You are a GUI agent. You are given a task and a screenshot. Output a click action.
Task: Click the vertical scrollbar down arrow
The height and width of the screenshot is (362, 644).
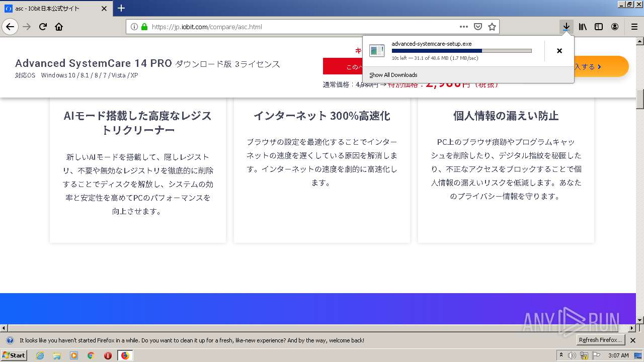pyautogui.click(x=640, y=320)
